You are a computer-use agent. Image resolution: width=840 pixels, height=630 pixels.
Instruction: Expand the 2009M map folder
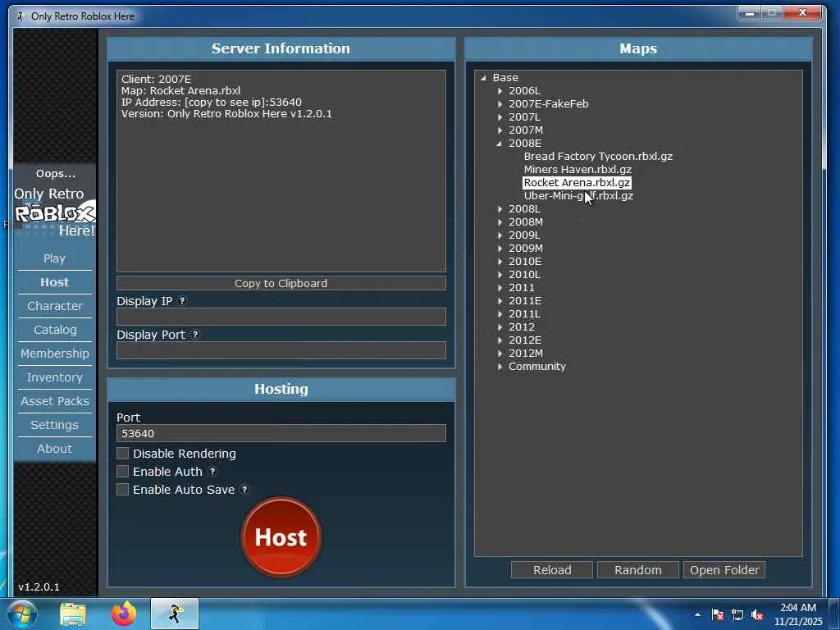click(500, 249)
